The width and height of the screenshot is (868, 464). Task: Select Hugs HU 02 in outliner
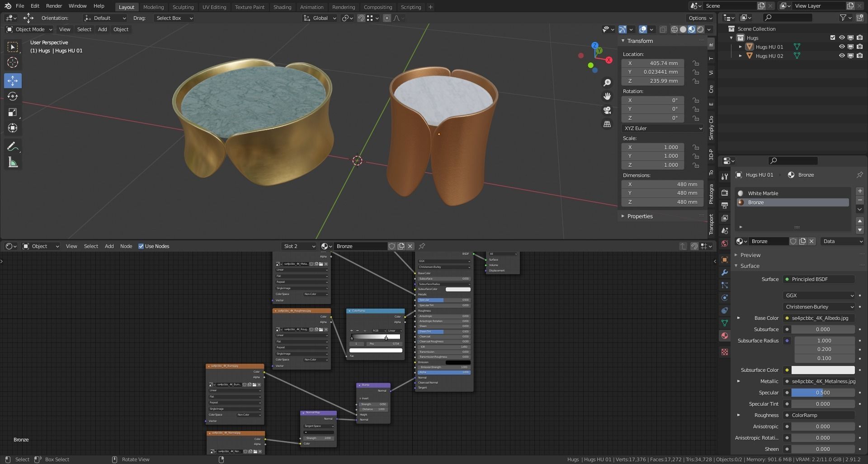(769, 56)
